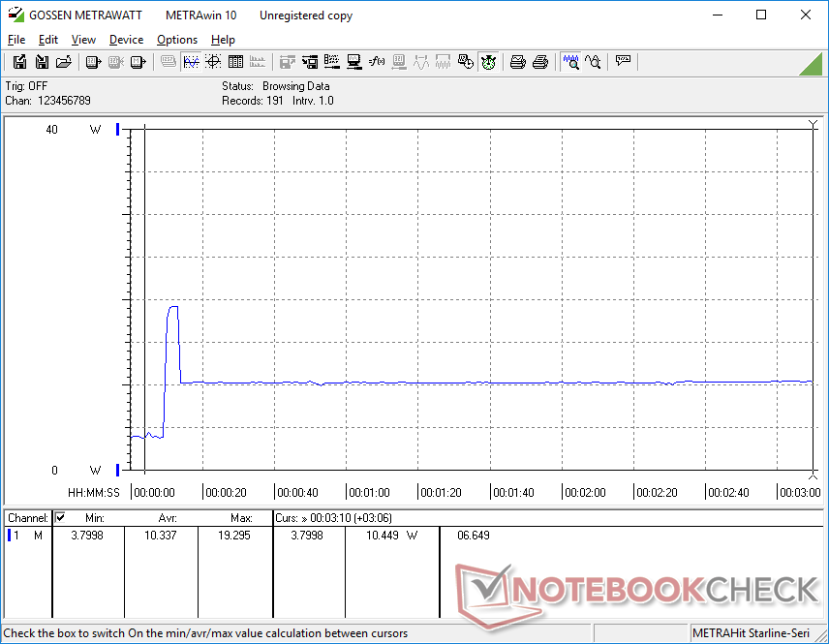The image size is (829, 644).
Task: Click the device-to-disk transfer icon
Action: 310,62
